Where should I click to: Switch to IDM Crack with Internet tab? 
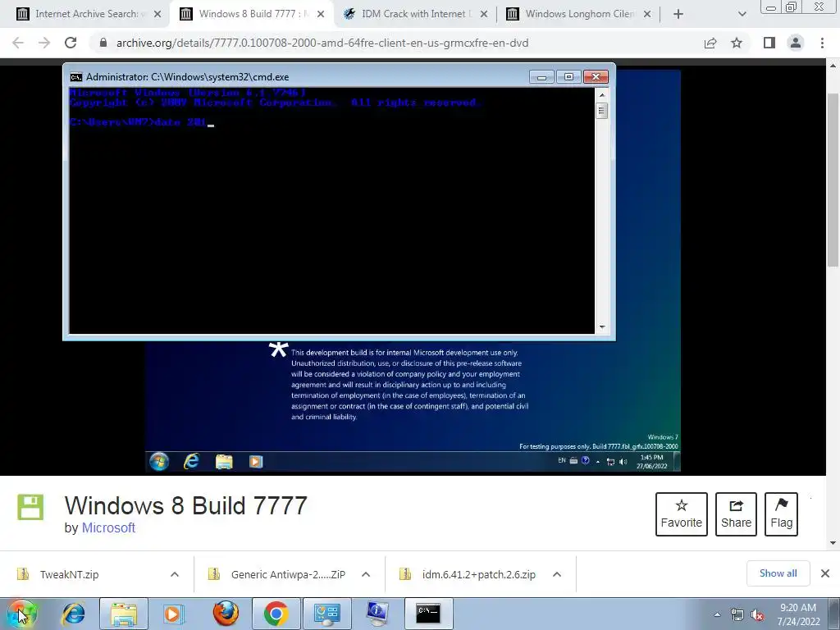click(415, 14)
